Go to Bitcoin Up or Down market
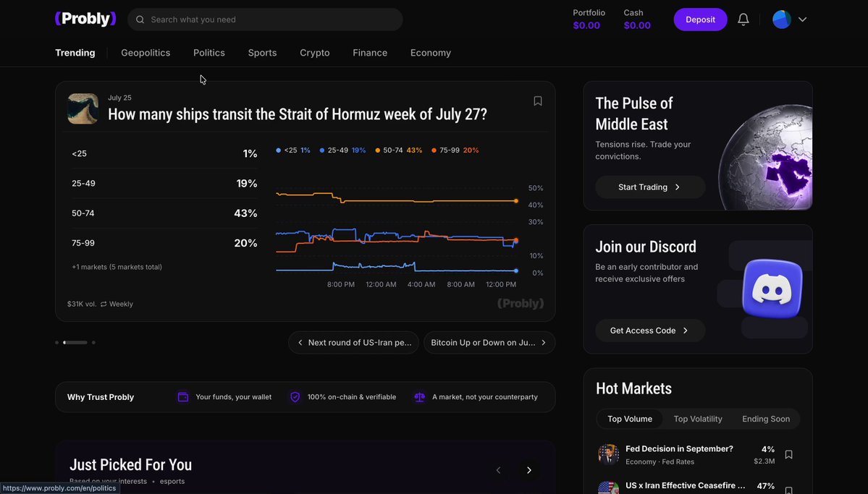 (489, 342)
